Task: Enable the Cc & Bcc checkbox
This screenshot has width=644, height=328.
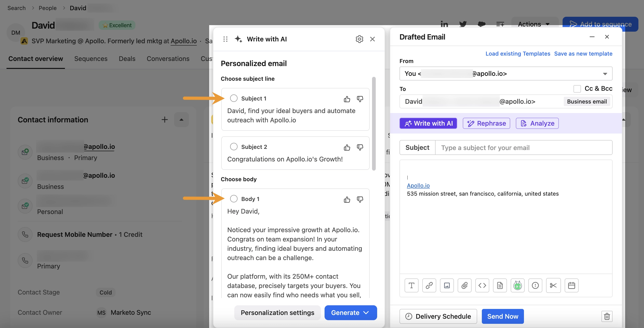Action: [x=577, y=88]
